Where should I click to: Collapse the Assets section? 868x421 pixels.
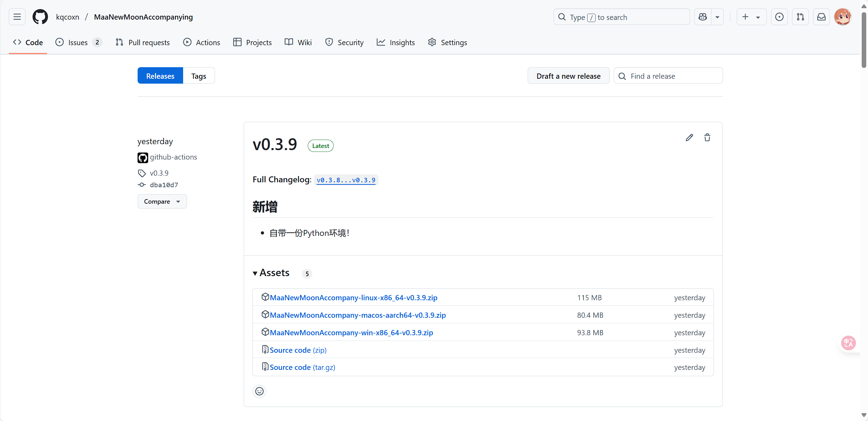(271, 273)
